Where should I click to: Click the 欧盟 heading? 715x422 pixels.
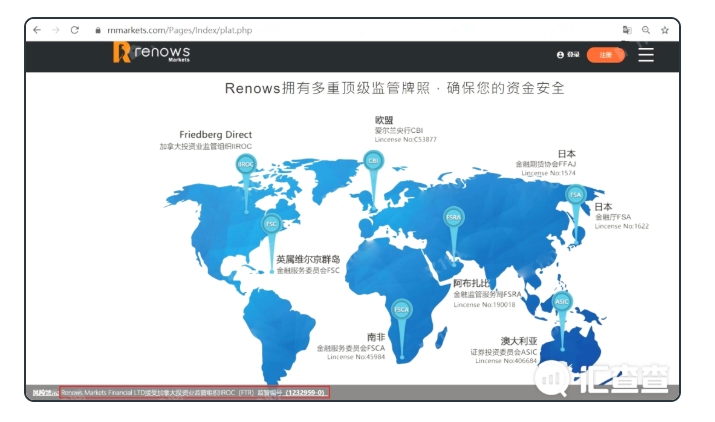coord(384,120)
